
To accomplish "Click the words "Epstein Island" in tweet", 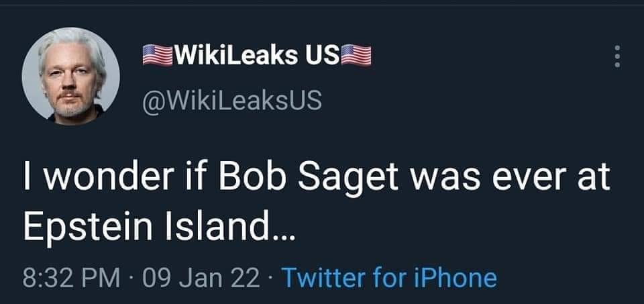I will click(x=146, y=230).
